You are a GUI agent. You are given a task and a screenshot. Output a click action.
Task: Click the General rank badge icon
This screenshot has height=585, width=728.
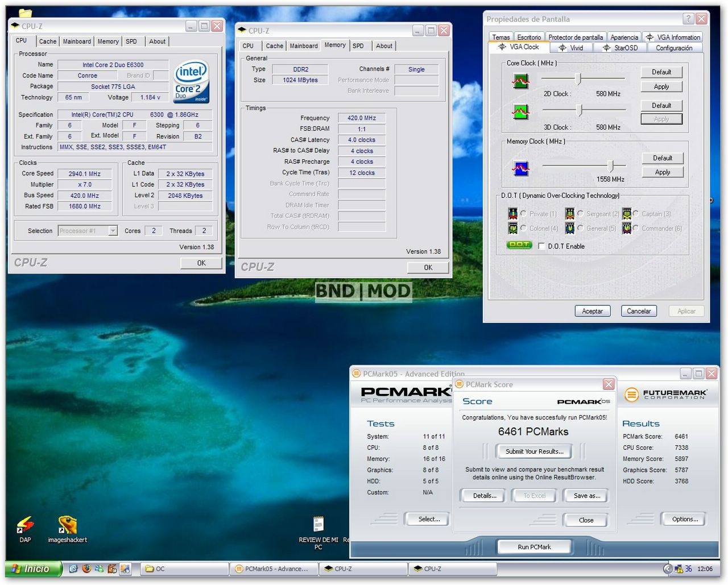569,228
